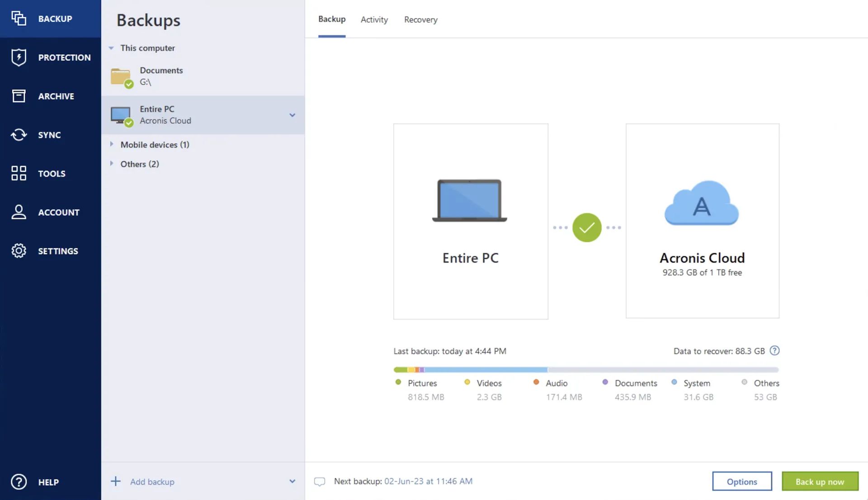The image size is (868, 500).
Task: Click the Add backup plus button
Action: point(115,481)
